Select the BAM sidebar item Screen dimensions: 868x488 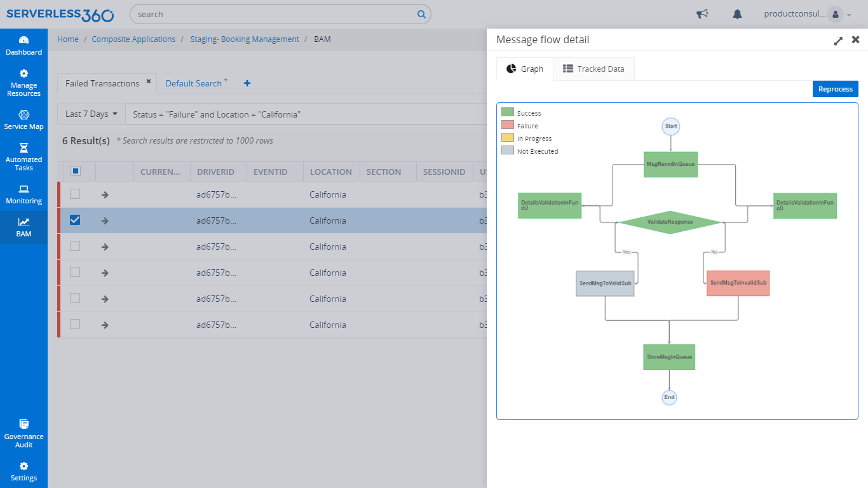24,227
